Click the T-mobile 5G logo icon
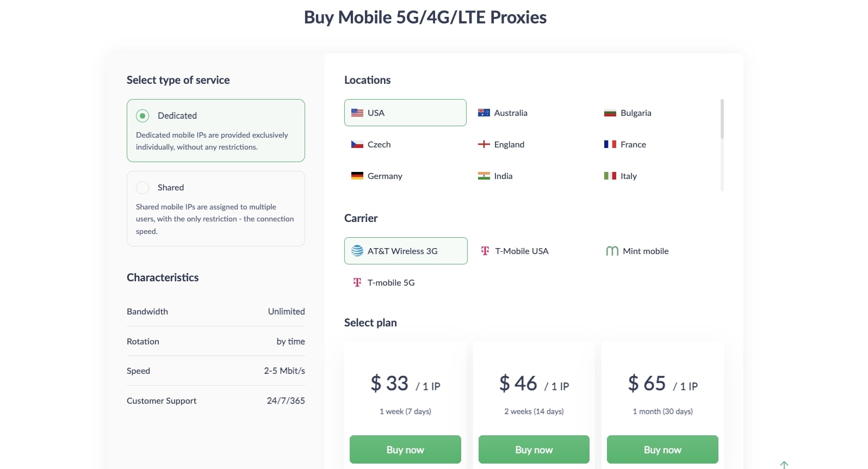868x469 pixels. [357, 282]
